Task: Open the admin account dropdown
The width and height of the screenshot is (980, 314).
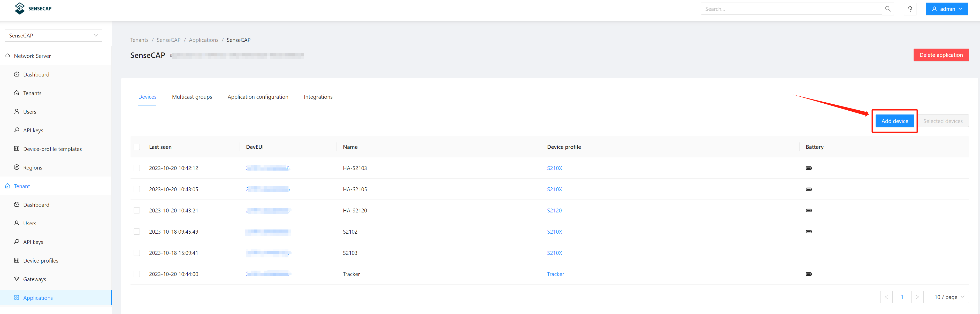Action: pos(947,9)
